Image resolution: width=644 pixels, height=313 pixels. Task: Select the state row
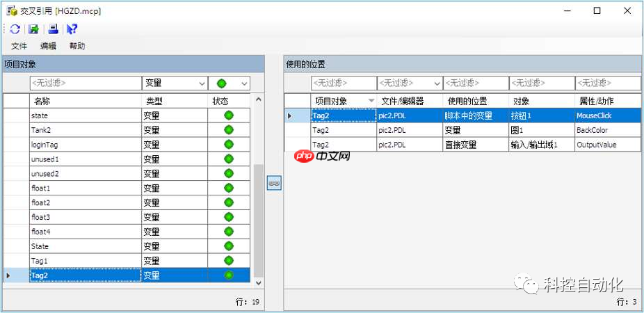click(127, 116)
